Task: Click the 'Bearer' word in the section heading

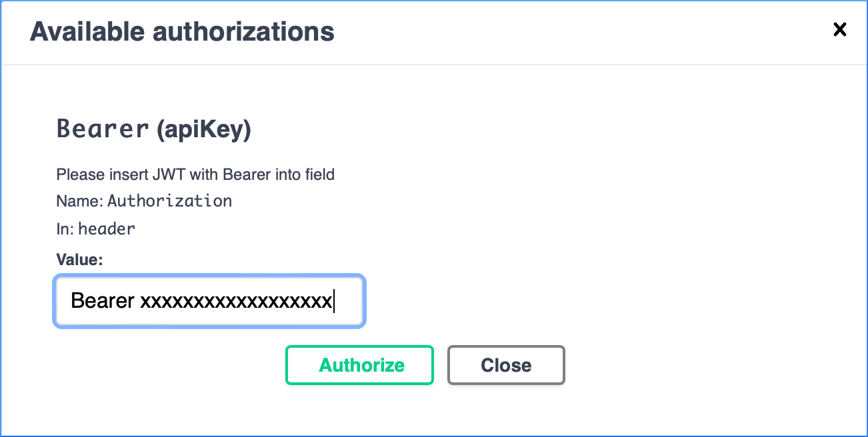Action: [103, 129]
